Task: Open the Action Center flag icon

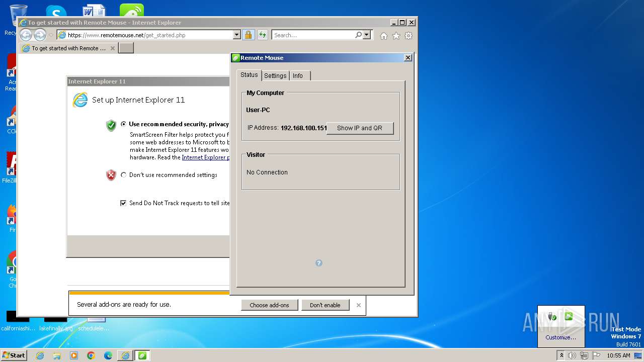Action: point(596,355)
